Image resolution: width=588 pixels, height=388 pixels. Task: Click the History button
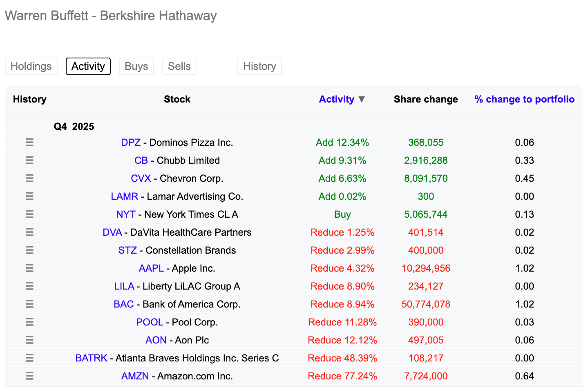point(259,66)
